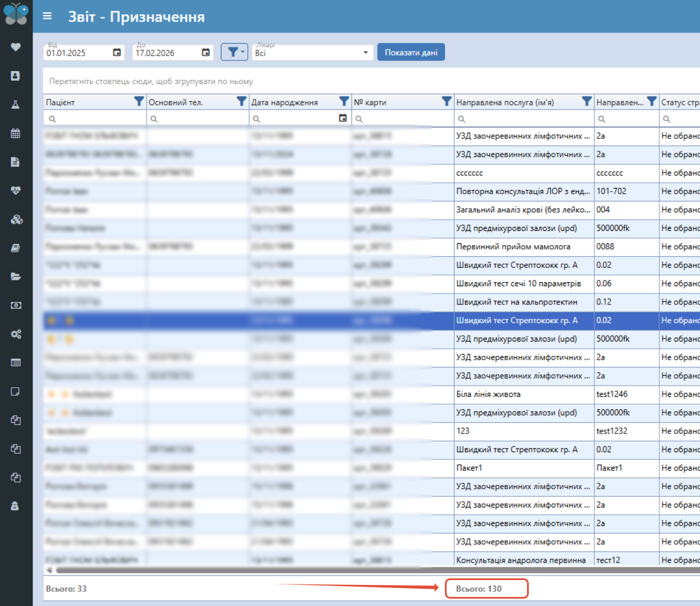The height and width of the screenshot is (606, 700).
Task: Click the scrollbar left arrow
Action: (x=49, y=570)
